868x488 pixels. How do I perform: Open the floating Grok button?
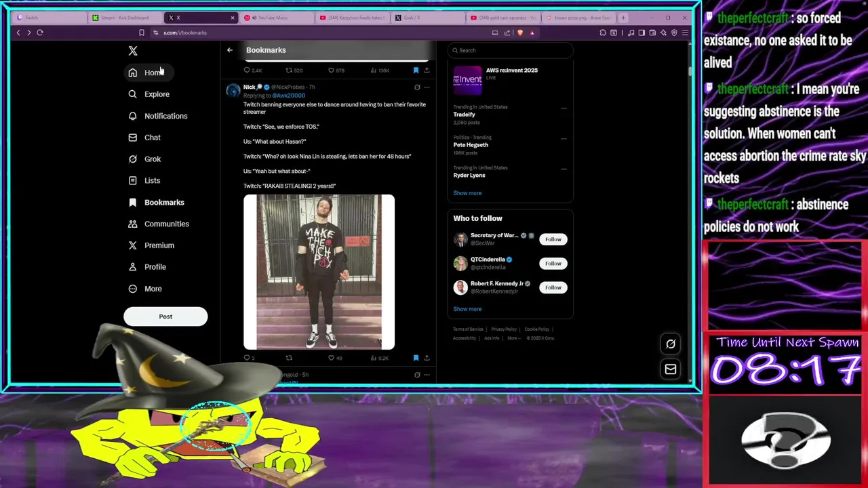pyautogui.click(x=671, y=344)
